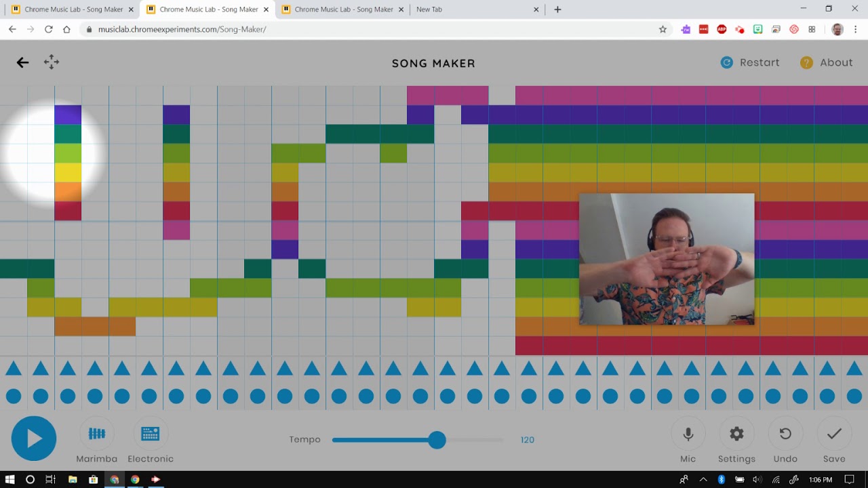The height and width of the screenshot is (488, 868).
Task: Switch to the New Tab tab
Action: point(478,9)
